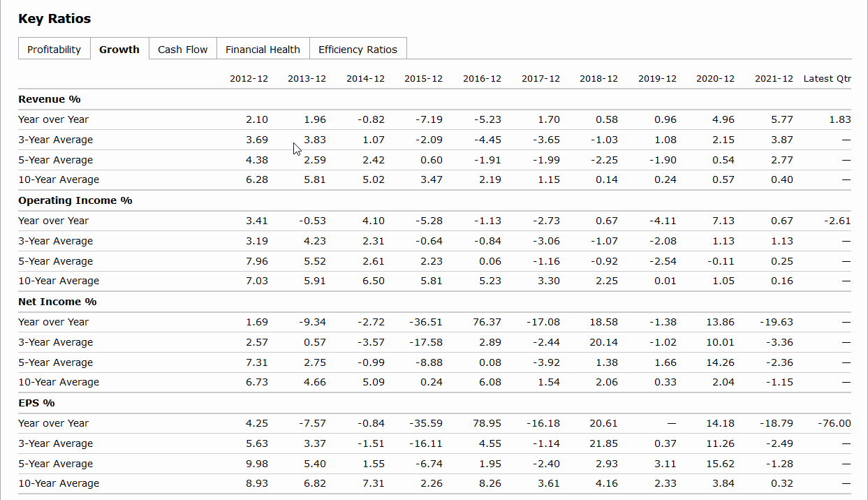Open the Cash Flow tab
The width and height of the screenshot is (868, 500).
[182, 50]
